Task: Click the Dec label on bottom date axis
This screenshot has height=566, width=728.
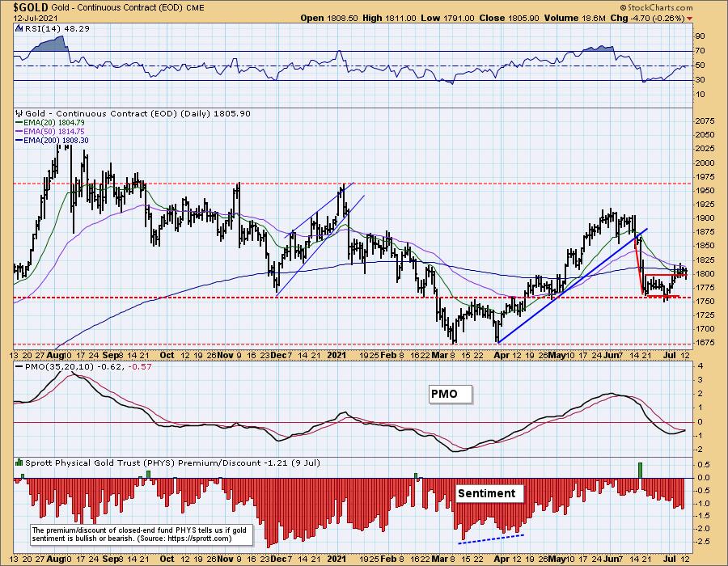Action: coord(278,559)
